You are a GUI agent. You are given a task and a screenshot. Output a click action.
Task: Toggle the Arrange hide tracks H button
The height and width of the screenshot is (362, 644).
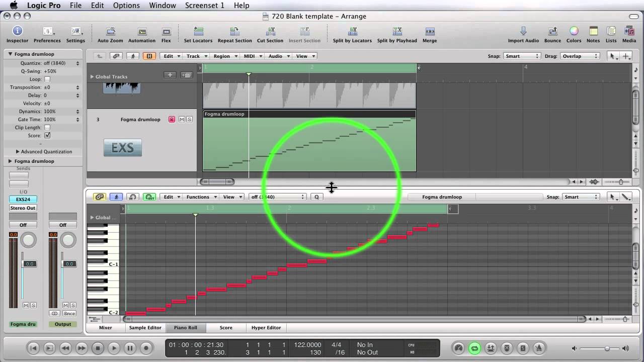pyautogui.click(x=149, y=56)
